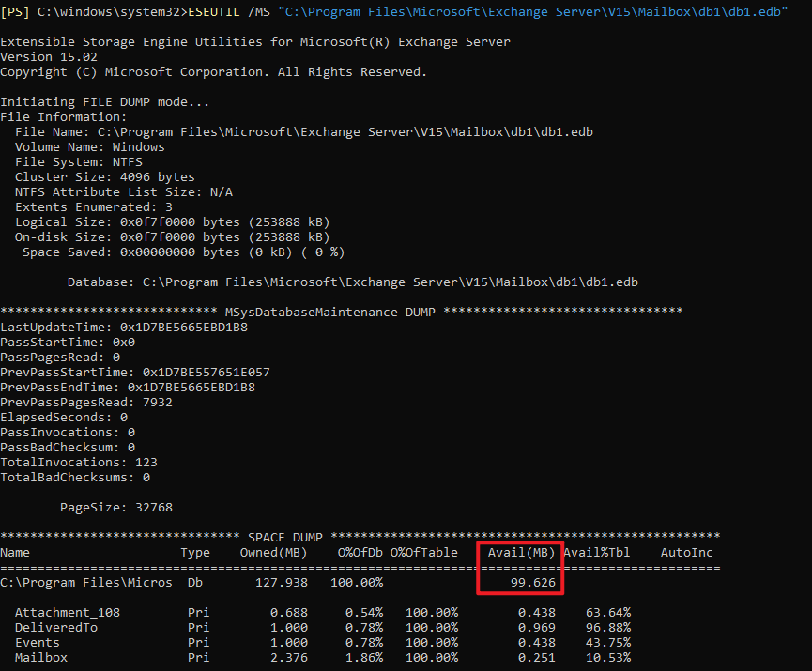
Task: Click 43.75% in Events row
Action: tap(608, 643)
